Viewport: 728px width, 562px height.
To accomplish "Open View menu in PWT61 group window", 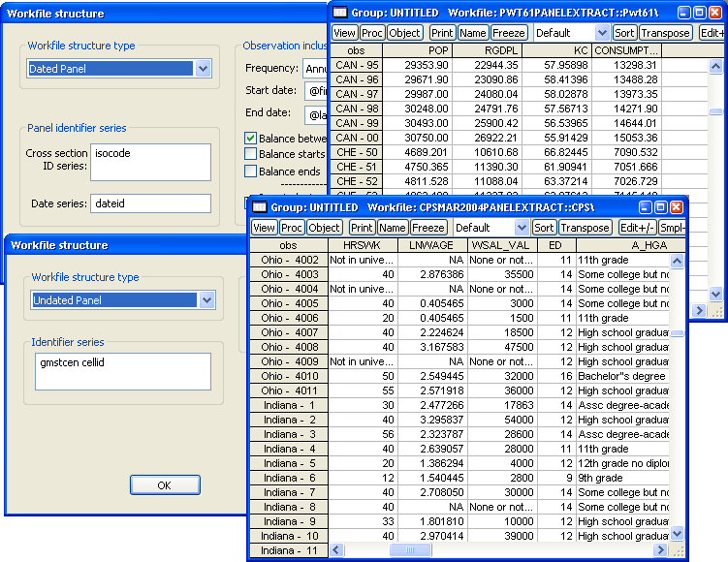I will pos(344,33).
